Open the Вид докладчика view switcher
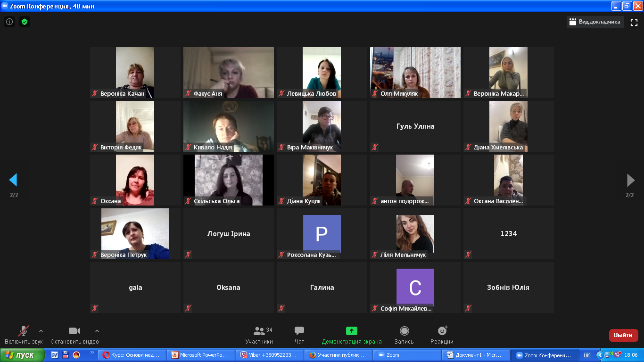The width and height of the screenshot is (644, 362). (x=595, y=22)
